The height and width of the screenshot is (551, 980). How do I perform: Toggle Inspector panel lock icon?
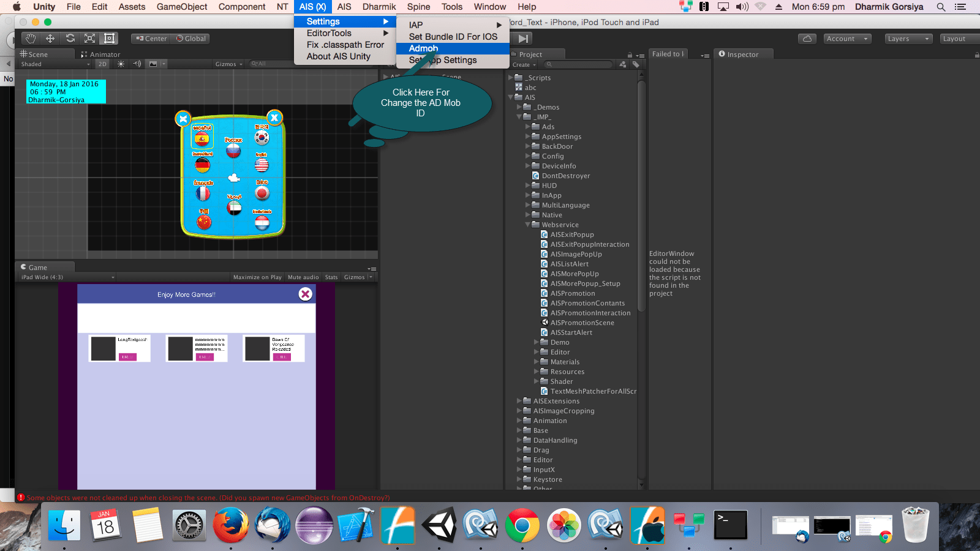click(x=977, y=55)
